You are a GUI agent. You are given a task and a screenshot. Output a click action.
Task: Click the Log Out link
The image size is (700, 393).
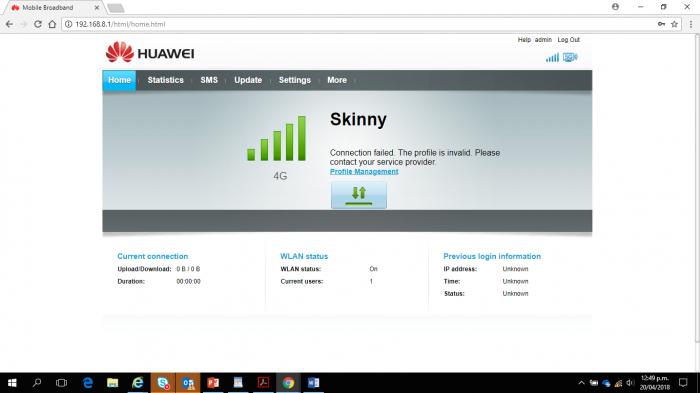(x=568, y=40)
